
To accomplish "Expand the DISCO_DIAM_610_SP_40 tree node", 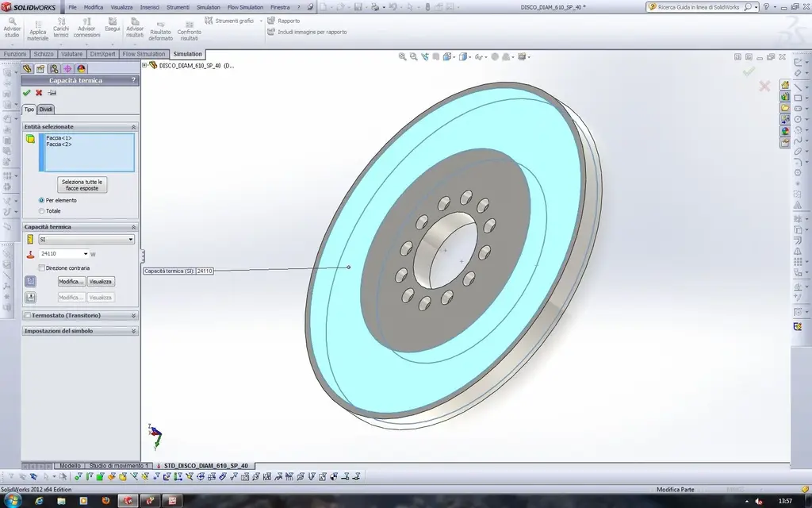I will 144,66.
